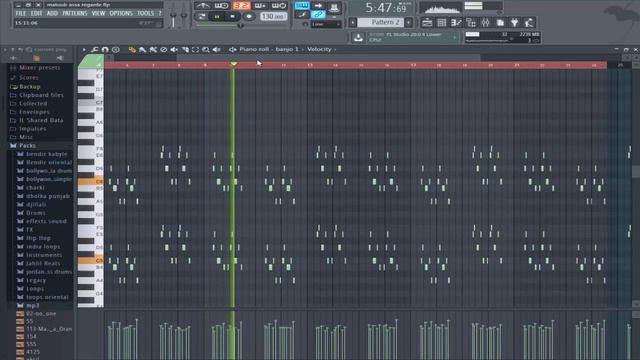The image size is (640, 360).
Task: Toggle the piano roll magnet snap
Action: coord(105,49)
